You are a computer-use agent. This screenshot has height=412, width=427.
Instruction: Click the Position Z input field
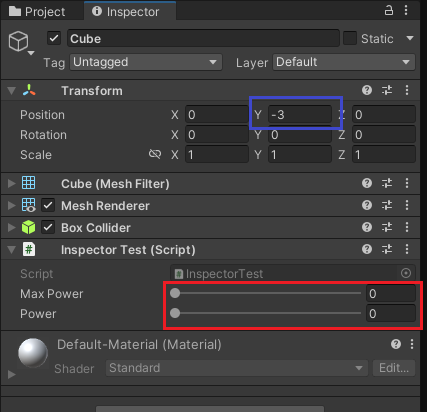click(384, 115)
